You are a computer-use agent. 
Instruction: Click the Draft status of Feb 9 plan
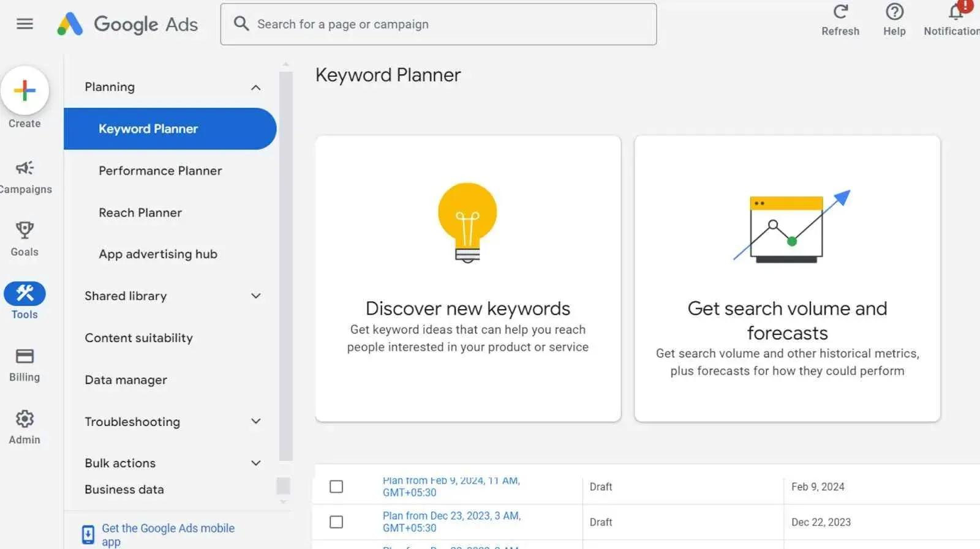[x=601, y=487]
